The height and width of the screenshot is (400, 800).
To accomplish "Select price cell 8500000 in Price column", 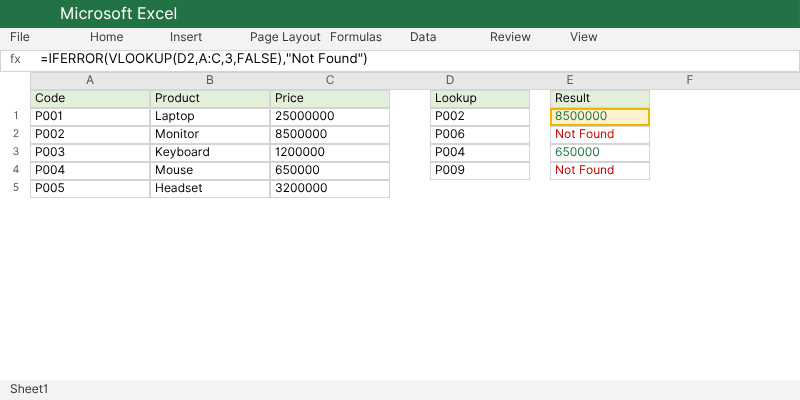I will (330, 135).
